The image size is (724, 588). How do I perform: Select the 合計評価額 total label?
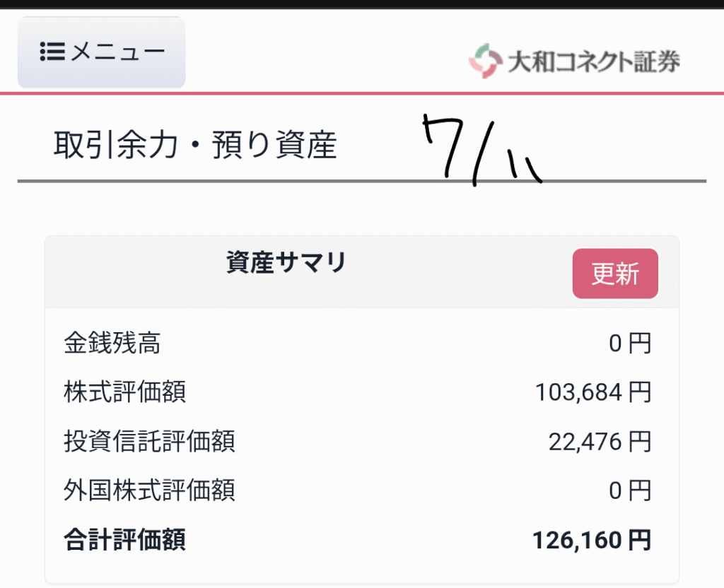pos(124,539)
